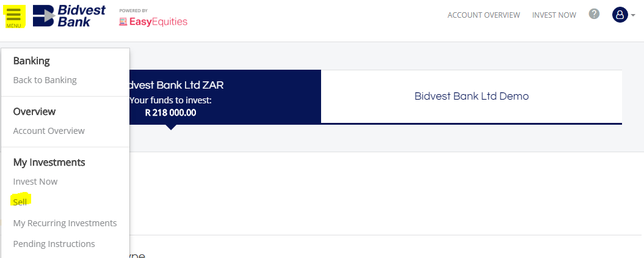Open ACCOUNT OVERVIEW in the top navigation

click(484, 15)
